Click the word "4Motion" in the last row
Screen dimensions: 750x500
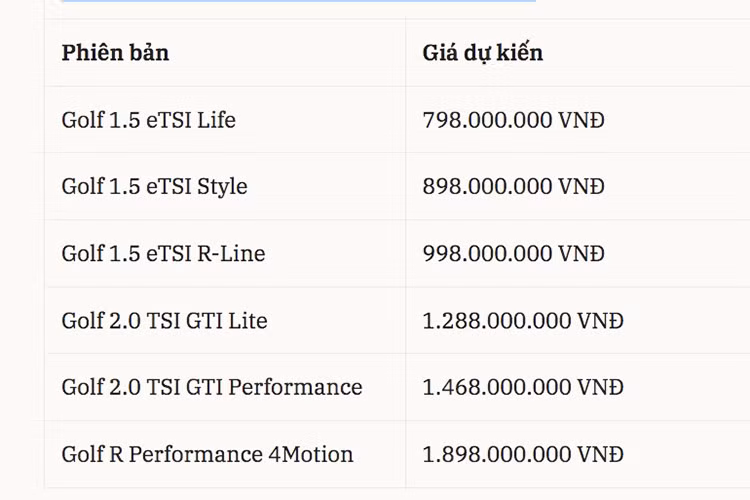click(311, 454)
